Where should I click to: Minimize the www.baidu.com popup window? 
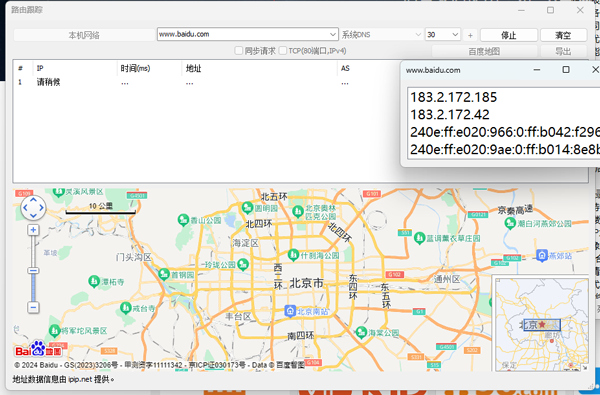[537, 70]
